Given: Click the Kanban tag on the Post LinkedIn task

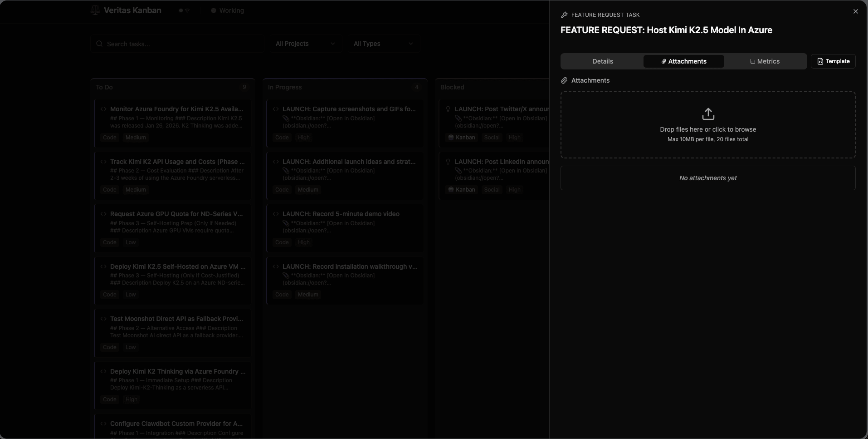Looking at the screenshot, I should click(x=461, y=190).
